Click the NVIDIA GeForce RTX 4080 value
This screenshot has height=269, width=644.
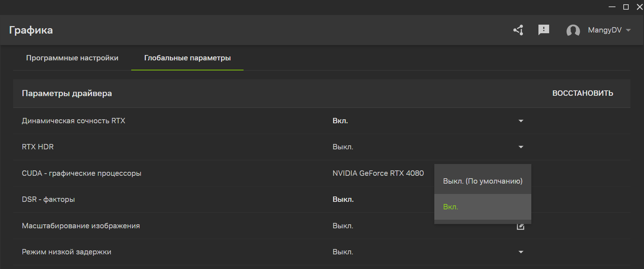pos(378,173)
